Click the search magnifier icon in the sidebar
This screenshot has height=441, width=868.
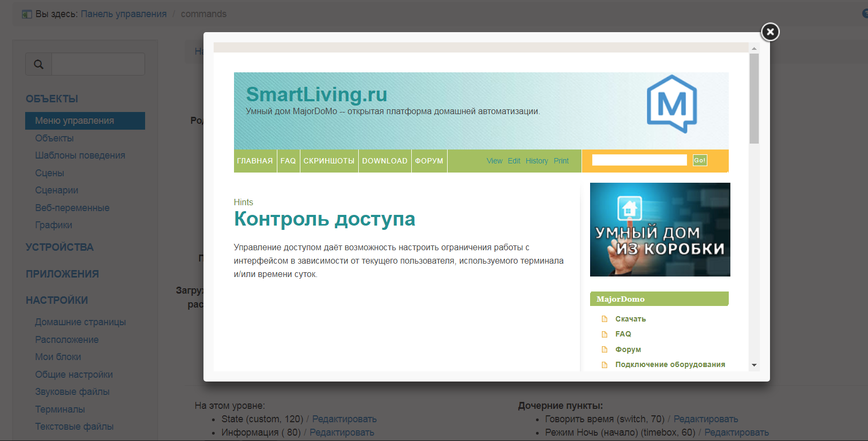point(39,64)
